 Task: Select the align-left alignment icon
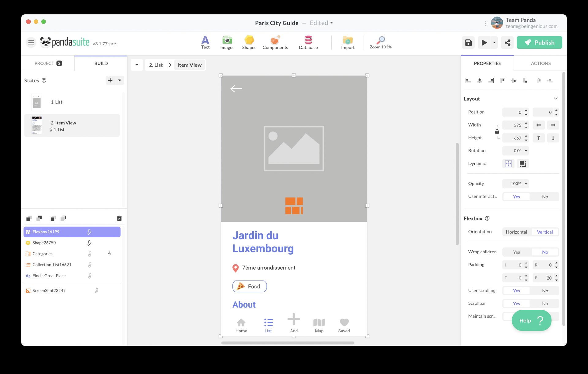468,80
